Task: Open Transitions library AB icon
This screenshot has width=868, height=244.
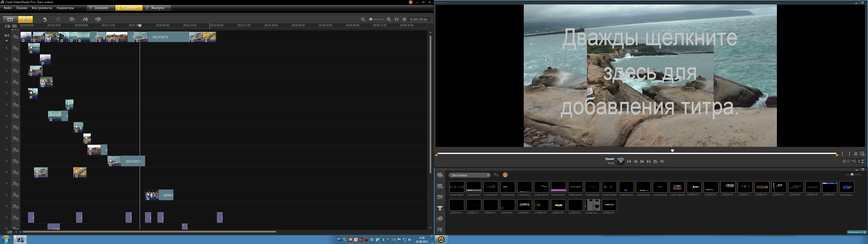Action: (440, 197)
